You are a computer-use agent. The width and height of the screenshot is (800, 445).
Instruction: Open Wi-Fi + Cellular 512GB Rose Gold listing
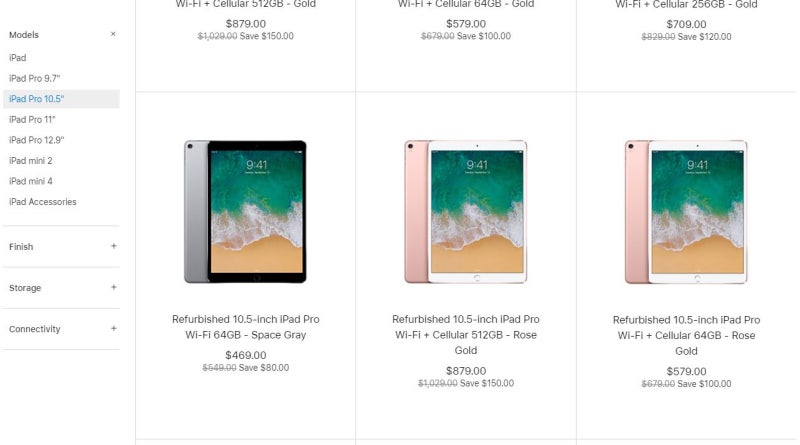pos(466,335)
